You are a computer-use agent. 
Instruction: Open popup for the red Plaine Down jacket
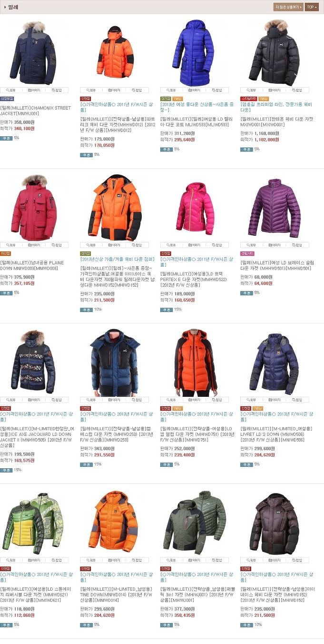pos(57,245)
